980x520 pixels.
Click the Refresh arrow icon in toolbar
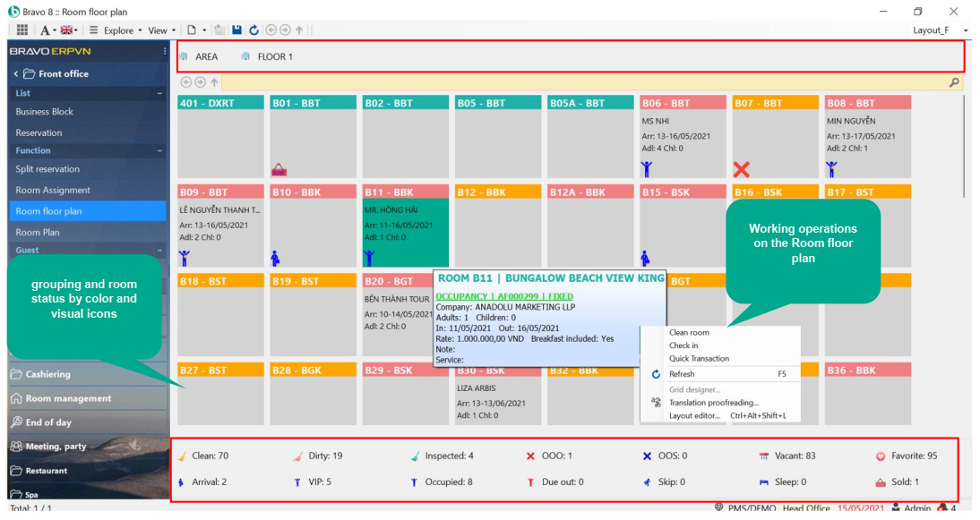(x=254, y=30)
